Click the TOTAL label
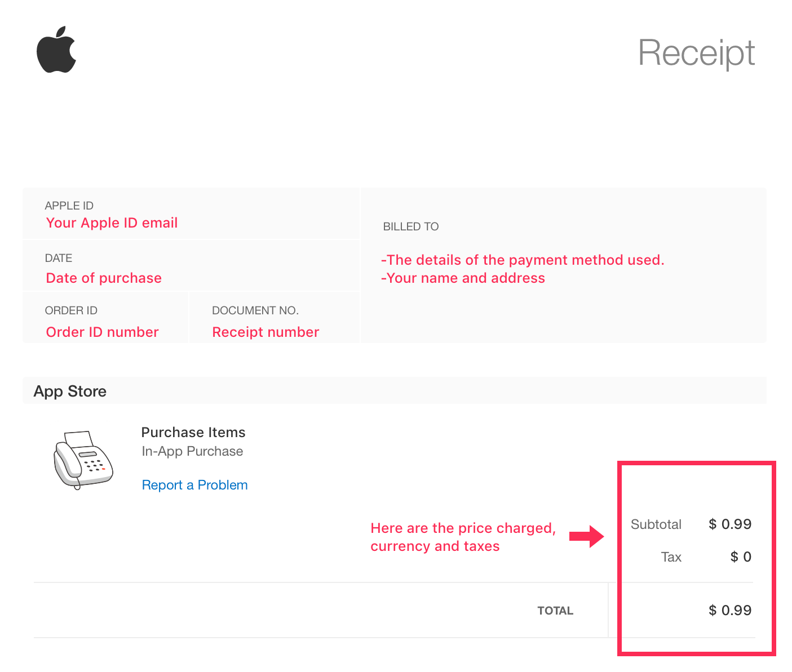 (x=555, y=611)
